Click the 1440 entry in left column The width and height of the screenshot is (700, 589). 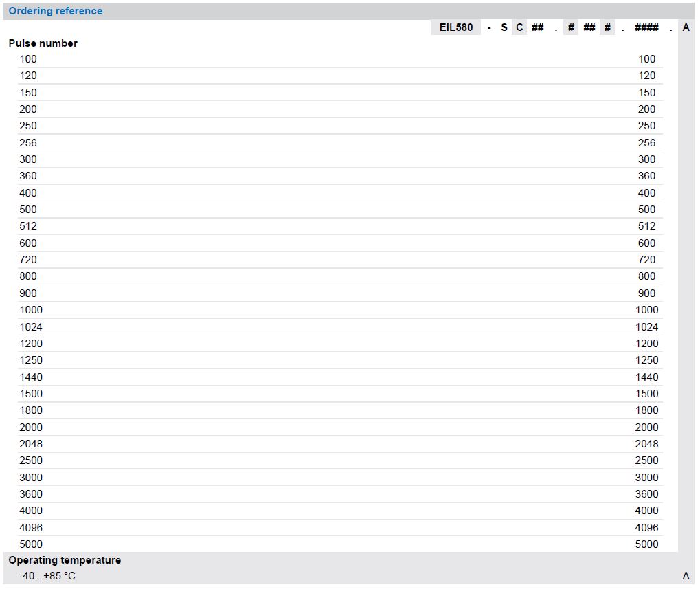tap(31, 377)
